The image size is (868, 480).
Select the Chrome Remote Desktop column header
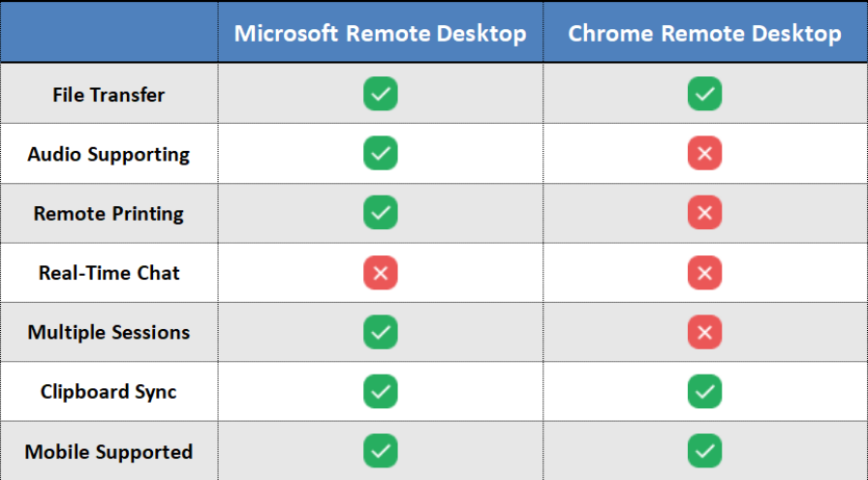(704, 34)
